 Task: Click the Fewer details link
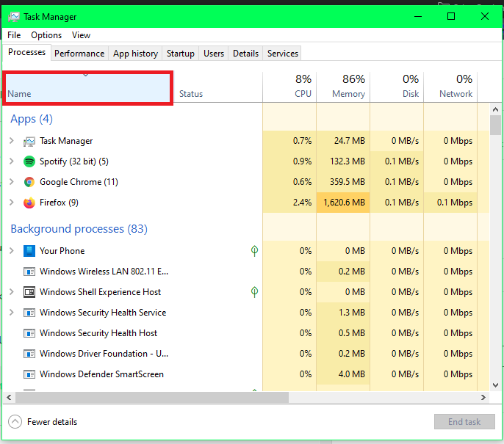click(52, 422)
